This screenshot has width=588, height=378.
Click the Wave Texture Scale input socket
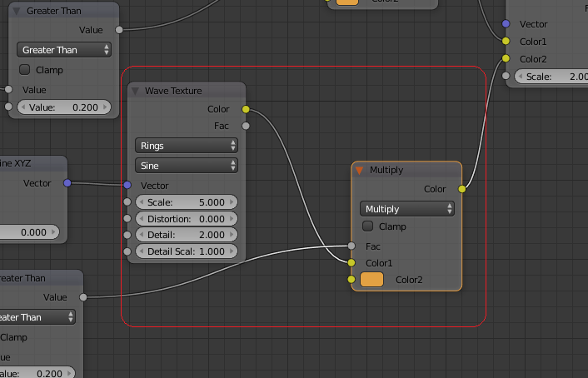tap(127, 201)
